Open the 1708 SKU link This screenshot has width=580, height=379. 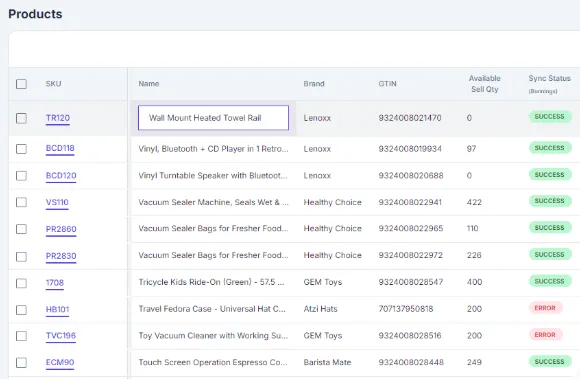tap(55, 283)
